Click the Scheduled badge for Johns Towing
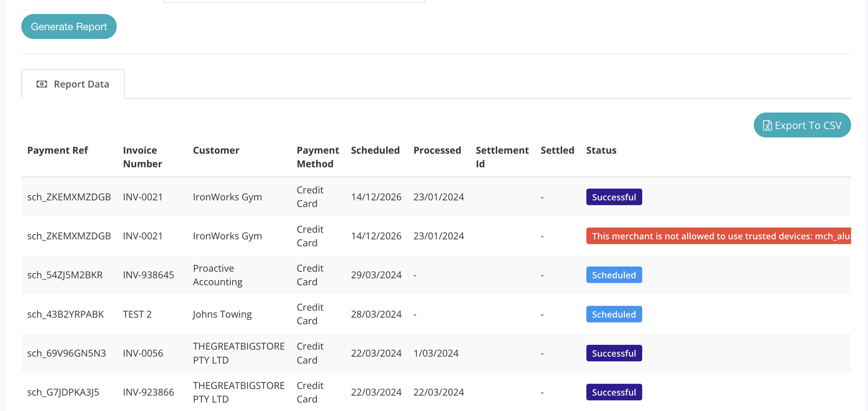Viewport: 868px width, 411px height. [x=614, y=314]
